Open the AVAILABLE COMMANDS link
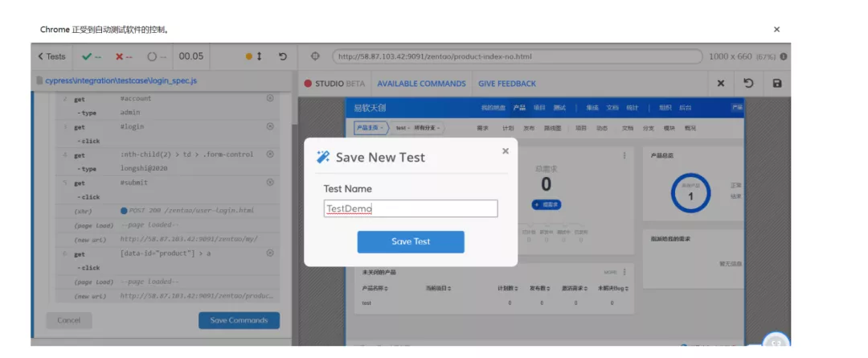This screenshot has height=358, width=868. [x=421, y=84]
